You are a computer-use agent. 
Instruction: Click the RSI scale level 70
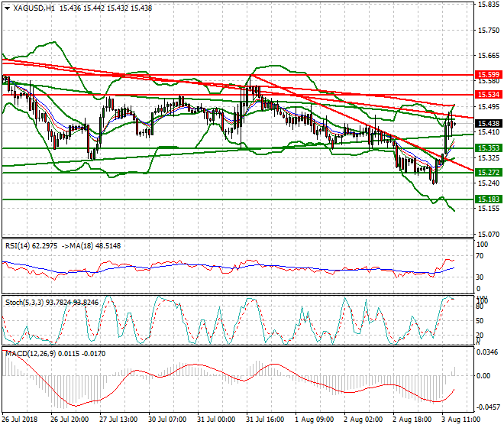tap(480, 256)
